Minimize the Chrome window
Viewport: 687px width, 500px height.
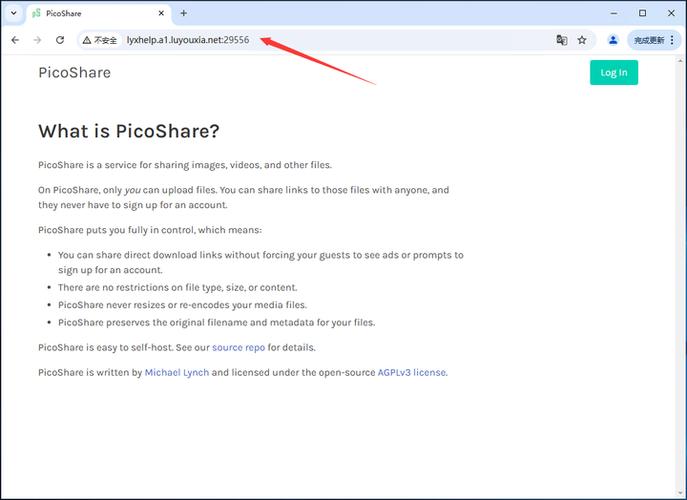614,13
